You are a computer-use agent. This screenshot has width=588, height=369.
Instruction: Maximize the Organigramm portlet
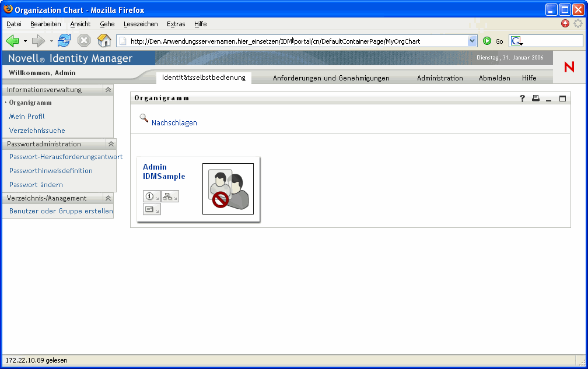click(562, 99)
